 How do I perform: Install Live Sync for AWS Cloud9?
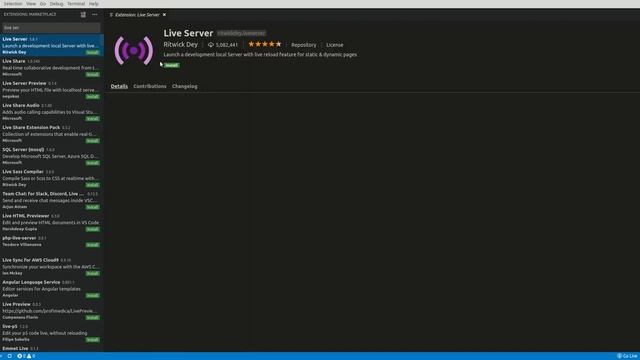(93, 273)
